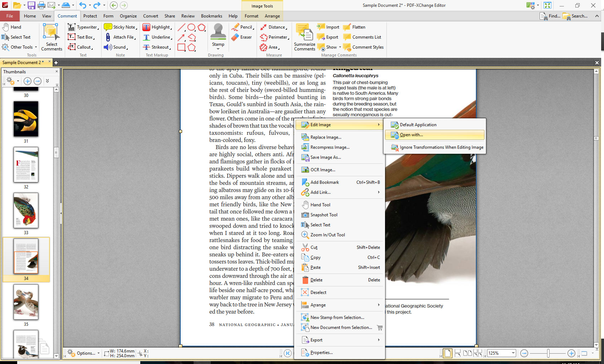Open the Options dropdown in status bar
The height and width of the screenshot is (364, 604).
[83, 353]
